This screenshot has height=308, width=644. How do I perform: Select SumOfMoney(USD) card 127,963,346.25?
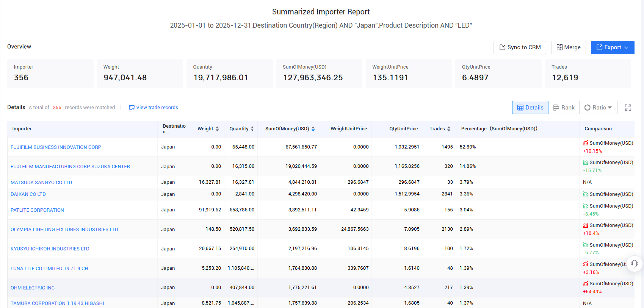click(319, 73)
